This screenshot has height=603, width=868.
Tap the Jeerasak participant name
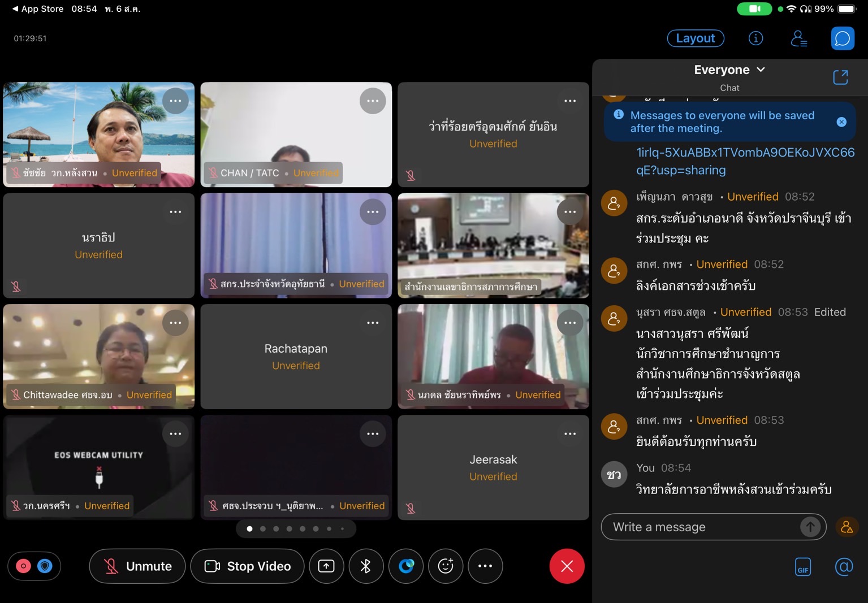point(493,459)
